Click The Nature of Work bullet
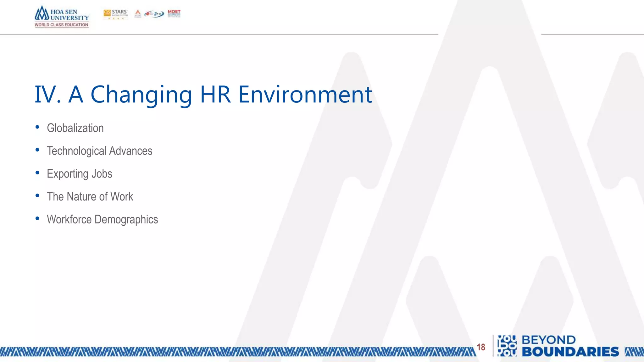Screen dimensions: 644x362 click(x=90, y=197)
